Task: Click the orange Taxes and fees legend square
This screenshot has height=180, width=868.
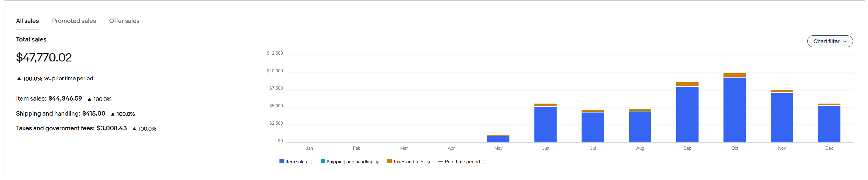Action: (389, 161)
